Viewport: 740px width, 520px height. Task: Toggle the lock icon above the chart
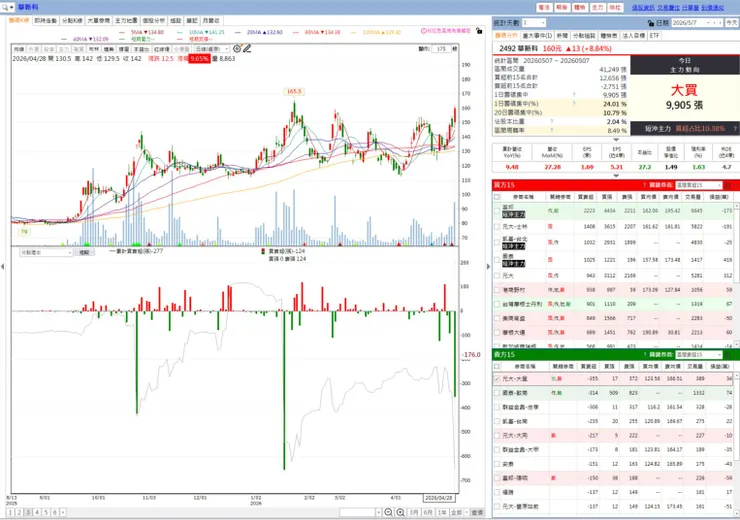479,31
